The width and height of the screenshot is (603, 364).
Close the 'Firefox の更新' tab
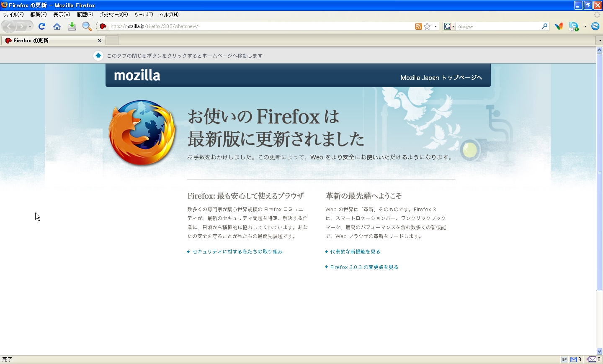coord(100,41)
